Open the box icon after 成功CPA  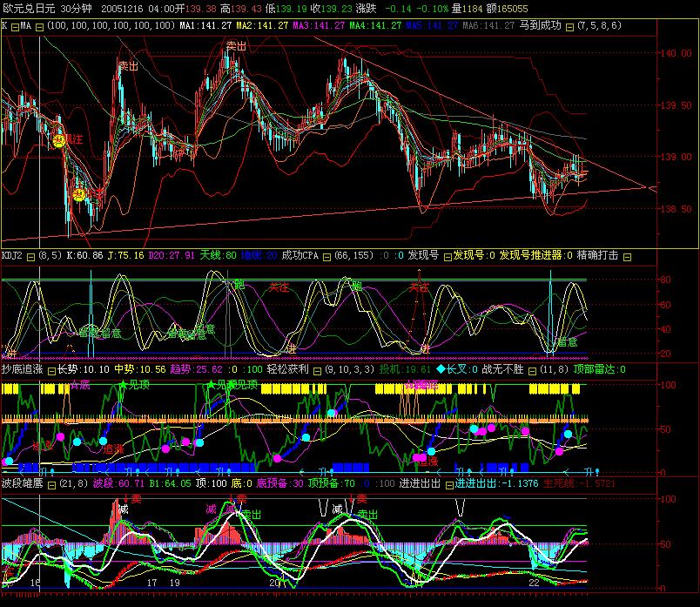(326, 257)
